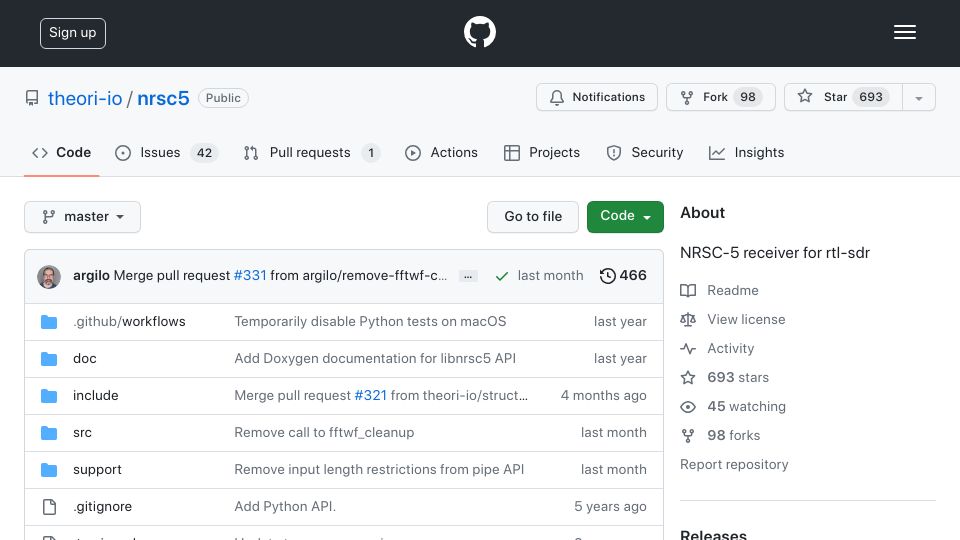
Task: Click the Readme book icon
Action: pos(688,291)
